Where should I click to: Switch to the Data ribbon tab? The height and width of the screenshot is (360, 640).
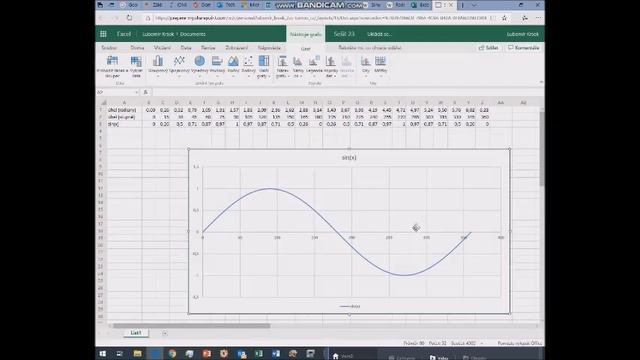coord(186,48)
